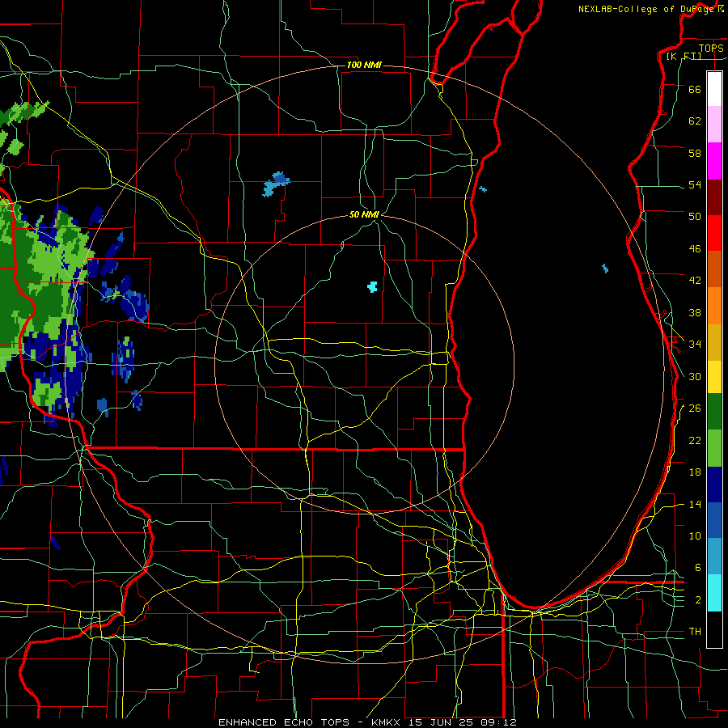Click the "2" legend value

698,600
